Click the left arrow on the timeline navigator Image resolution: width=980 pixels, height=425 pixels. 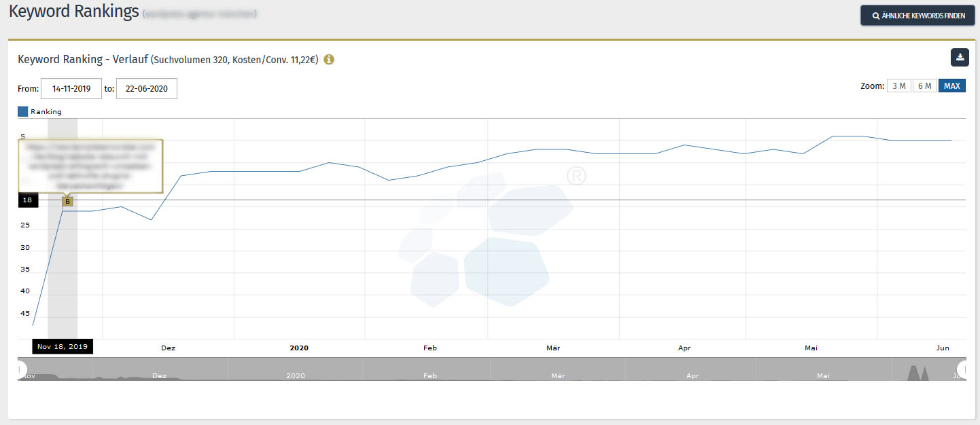point(20,370)
